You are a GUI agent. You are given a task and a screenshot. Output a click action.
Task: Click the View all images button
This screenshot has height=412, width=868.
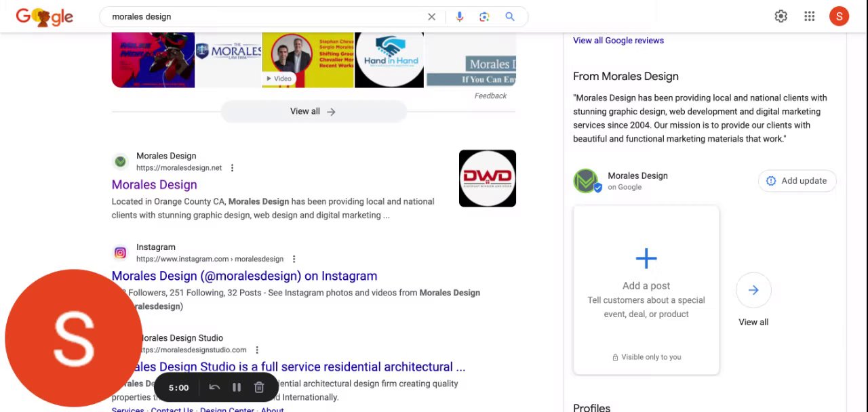click(x=313, y=112)
